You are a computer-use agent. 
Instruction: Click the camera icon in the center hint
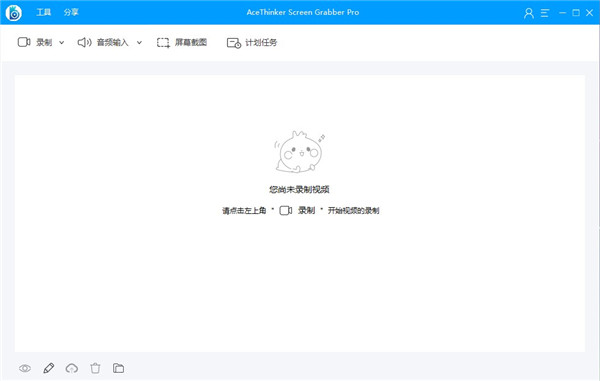coord(286,210)
